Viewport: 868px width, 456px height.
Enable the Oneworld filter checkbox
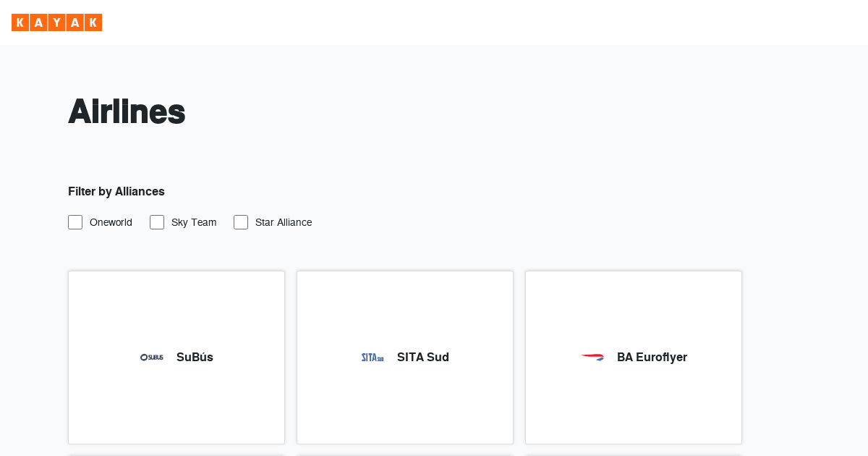point(75,222)
